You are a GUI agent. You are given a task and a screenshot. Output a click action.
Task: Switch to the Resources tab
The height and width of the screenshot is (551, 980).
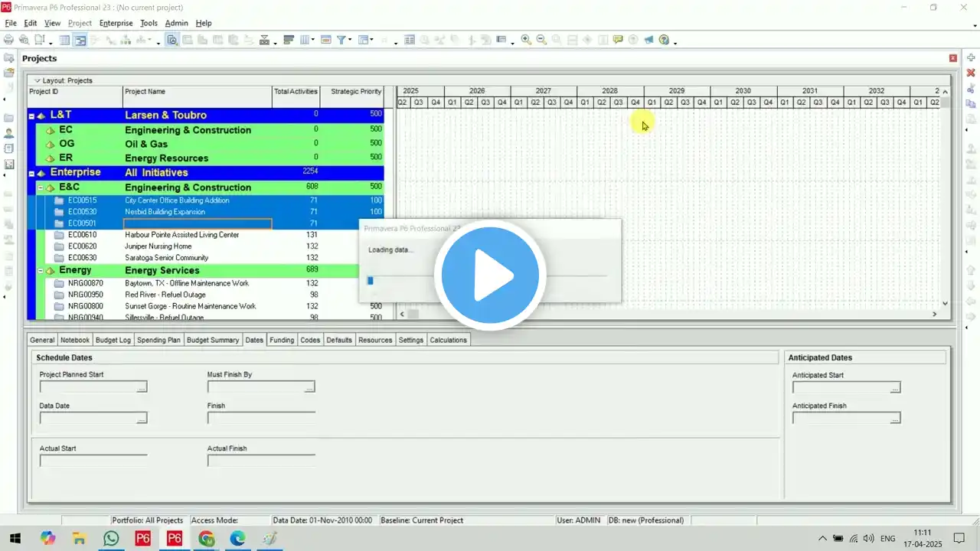coord(375,340)
